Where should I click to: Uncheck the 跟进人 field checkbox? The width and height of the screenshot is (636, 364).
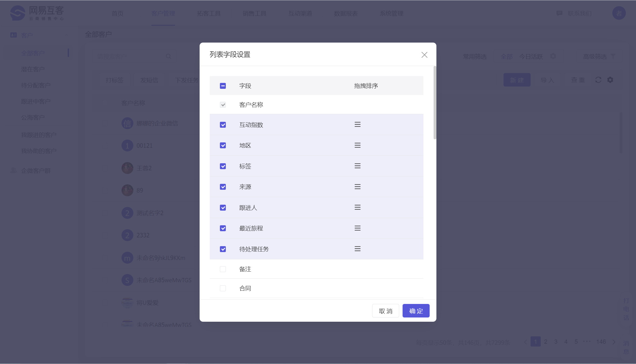coord(223,208)
